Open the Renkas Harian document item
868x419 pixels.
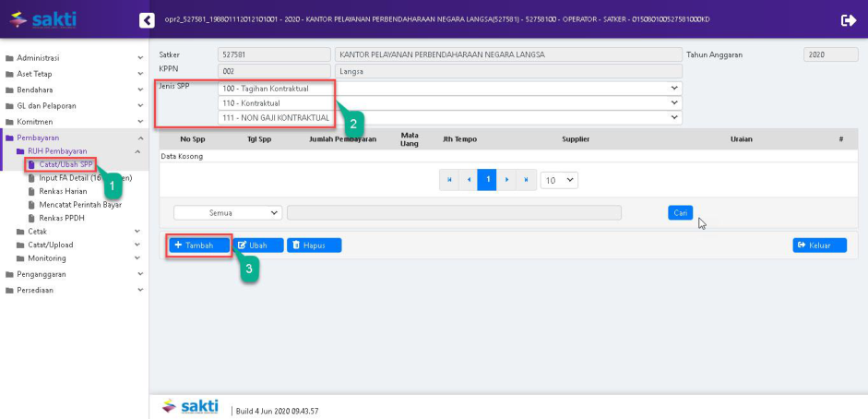[64, 191]
